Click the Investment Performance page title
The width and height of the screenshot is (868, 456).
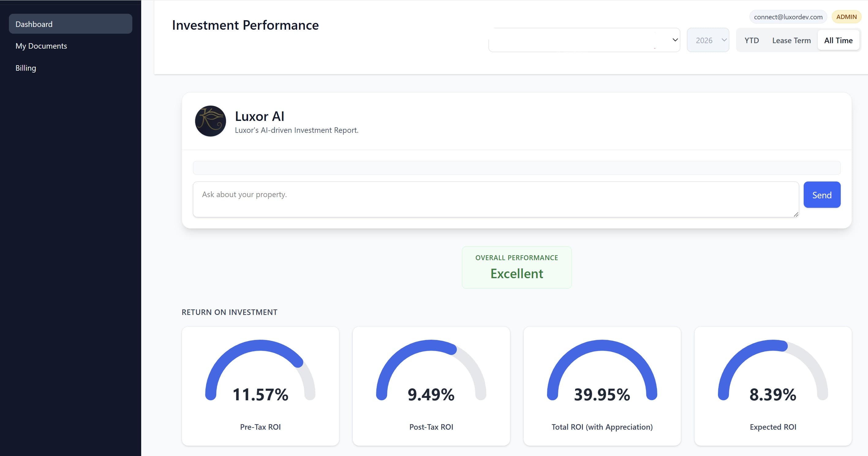(x=245, y=25)
